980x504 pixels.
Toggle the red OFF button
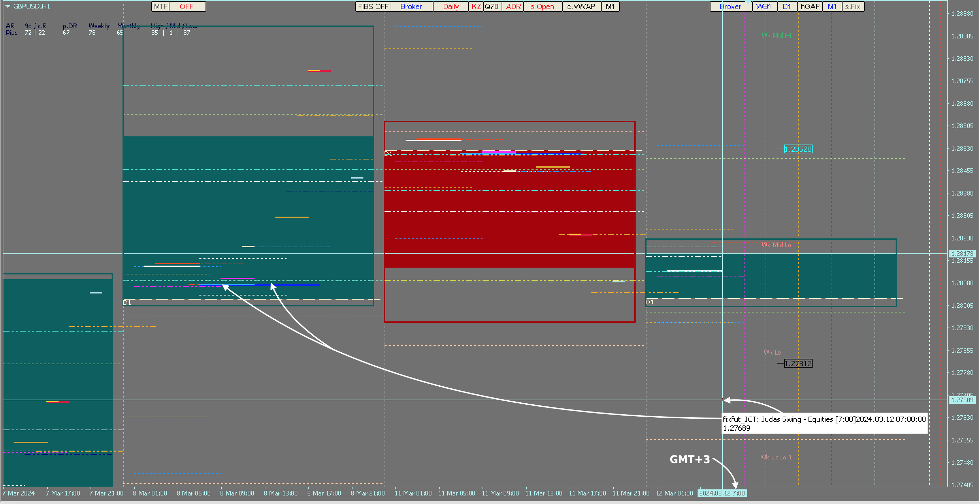coord(187,6)
